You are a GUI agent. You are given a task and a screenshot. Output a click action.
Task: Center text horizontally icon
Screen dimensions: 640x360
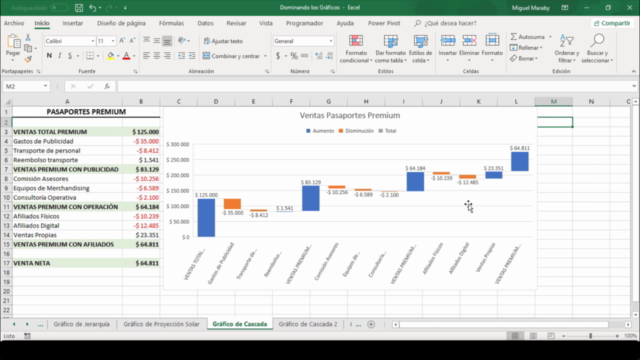pos(157,56)
